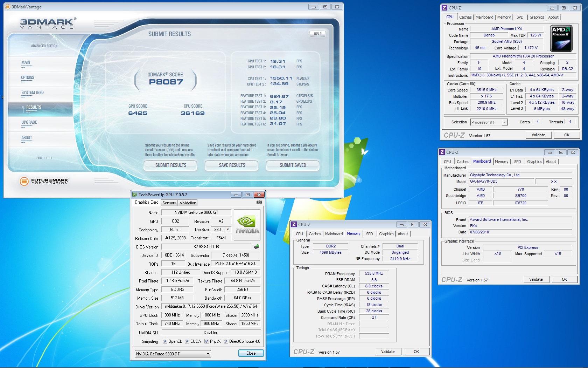The width and height of the screenshot is (588, 368).
Task: Switch to the Sensors tab in GPU-Z
Action: click(x=169, y=203)
